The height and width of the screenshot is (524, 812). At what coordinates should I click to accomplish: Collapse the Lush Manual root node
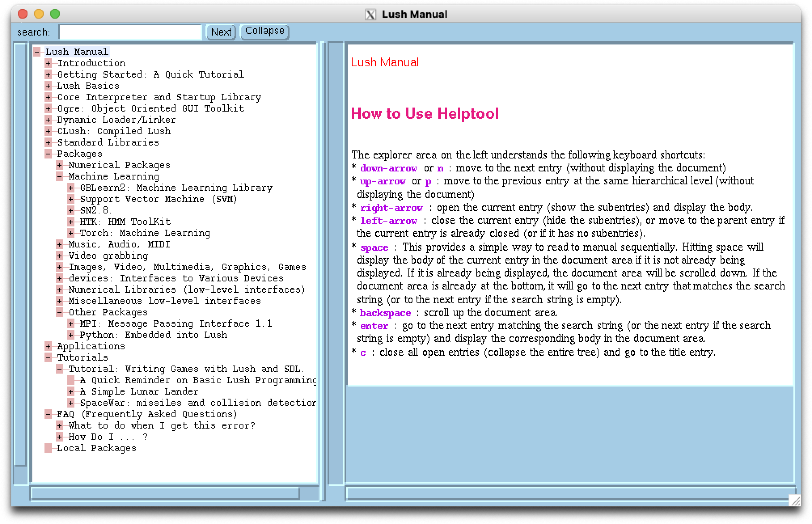tap(37, 52)
